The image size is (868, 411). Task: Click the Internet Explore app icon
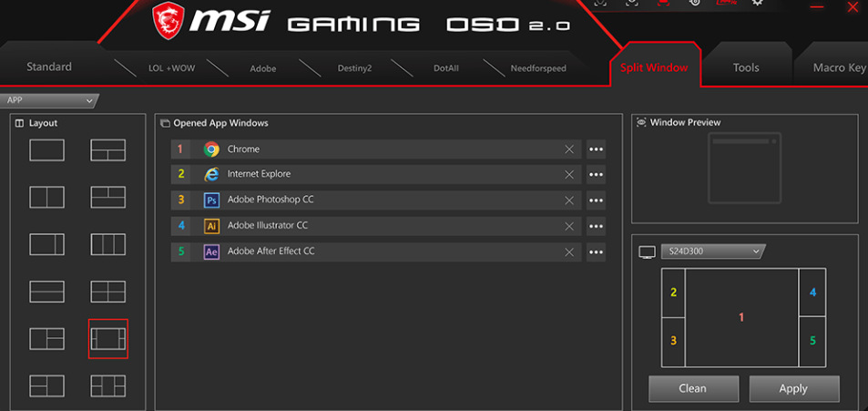coord(211,174)
